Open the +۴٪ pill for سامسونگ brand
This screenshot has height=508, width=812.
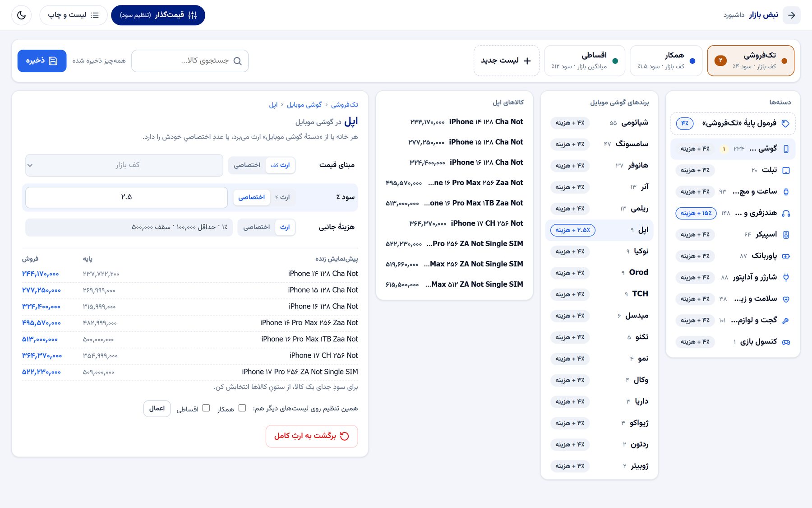(x=570, y=144)
